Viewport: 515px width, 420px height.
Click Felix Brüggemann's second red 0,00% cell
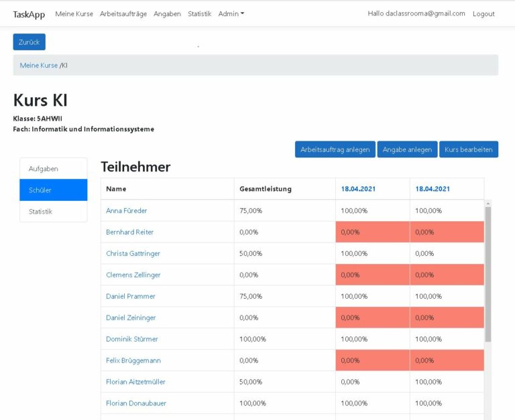[447, 360]
